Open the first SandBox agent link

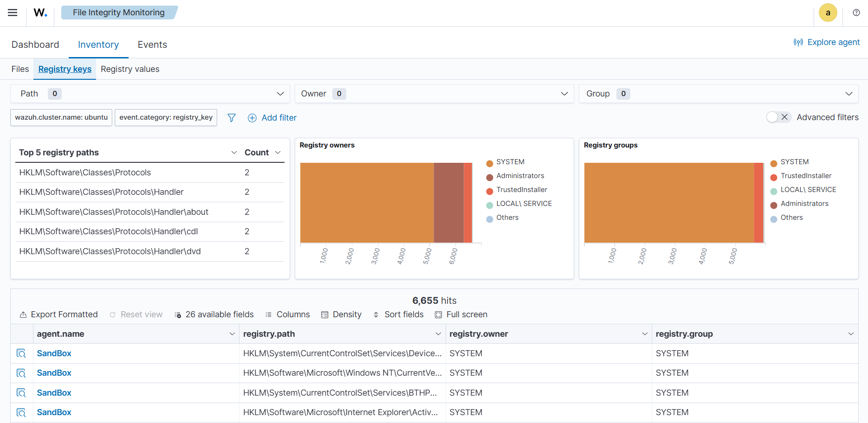(54, 353)
